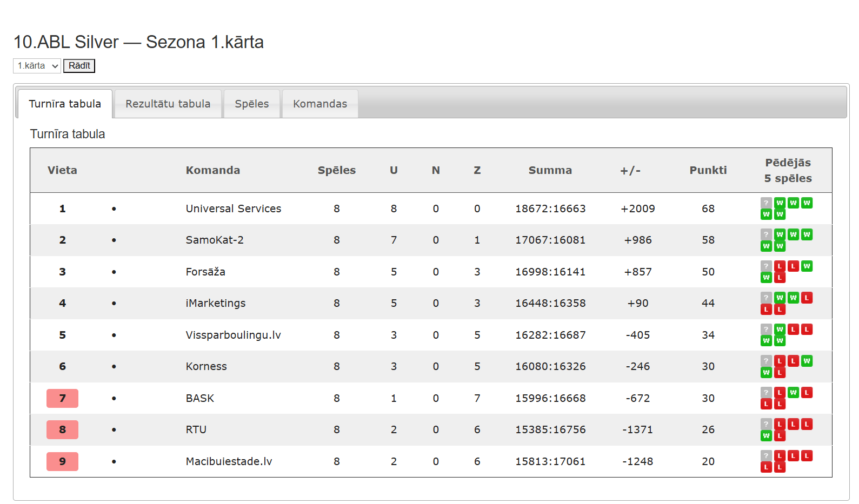Click the gray ? badge for Vissparboulingu.lv

click(x=766, y=330)
